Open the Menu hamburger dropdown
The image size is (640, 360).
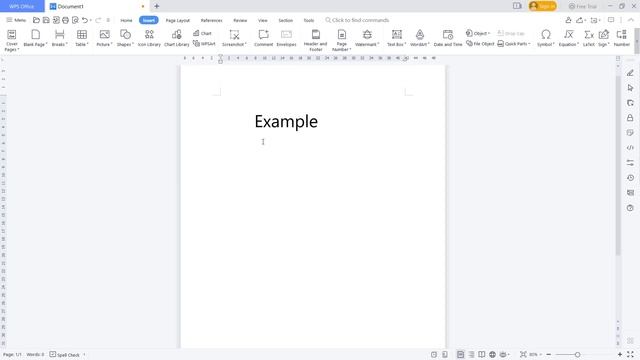coord(16,20)
